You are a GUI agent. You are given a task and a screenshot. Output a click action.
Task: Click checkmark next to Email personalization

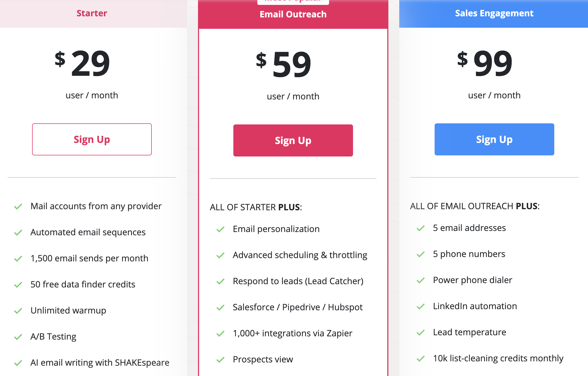coord(220,229)
